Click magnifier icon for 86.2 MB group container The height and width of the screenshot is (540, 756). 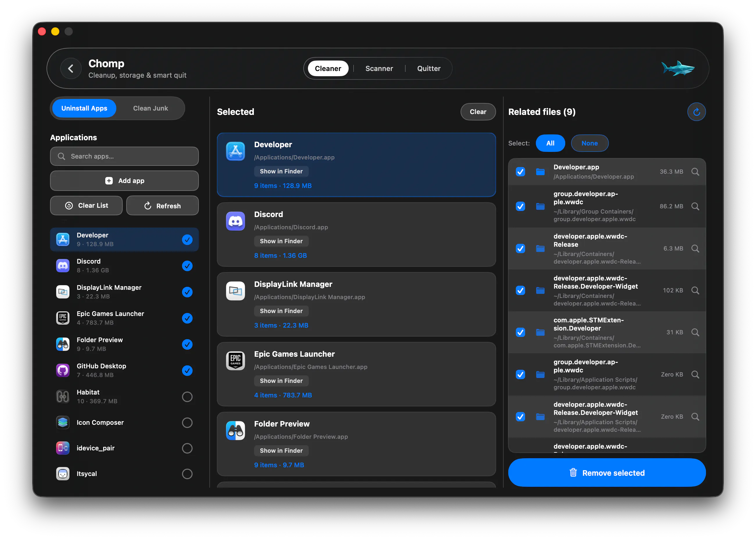pyautogui.click(x=695, y=206)
